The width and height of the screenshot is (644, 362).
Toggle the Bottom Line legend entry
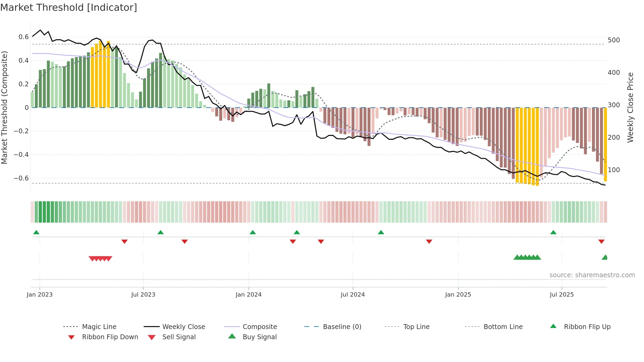point(494,327)
